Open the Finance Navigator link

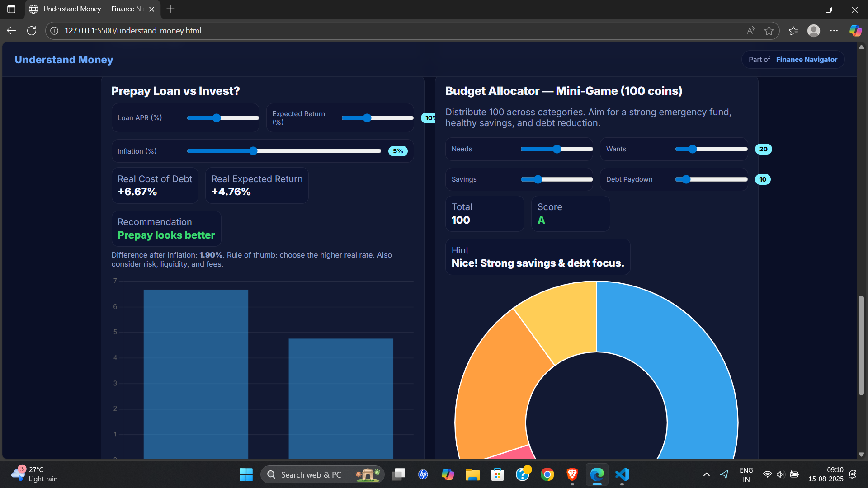807,60
